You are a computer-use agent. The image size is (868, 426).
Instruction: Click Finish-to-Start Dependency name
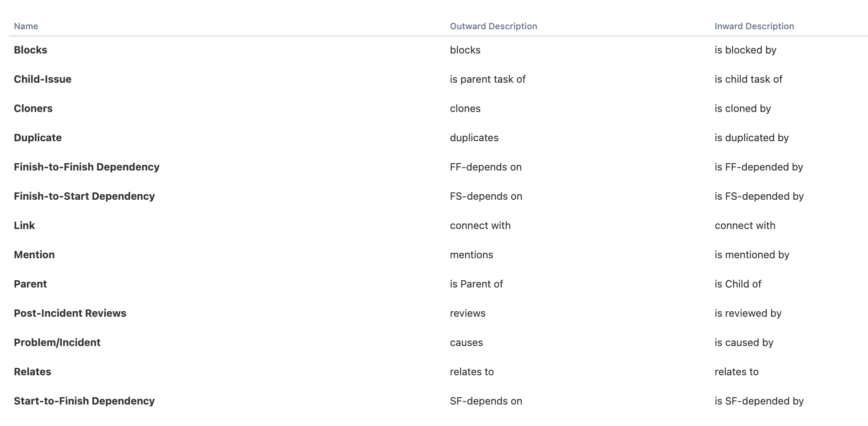click(x=84, y=196)
